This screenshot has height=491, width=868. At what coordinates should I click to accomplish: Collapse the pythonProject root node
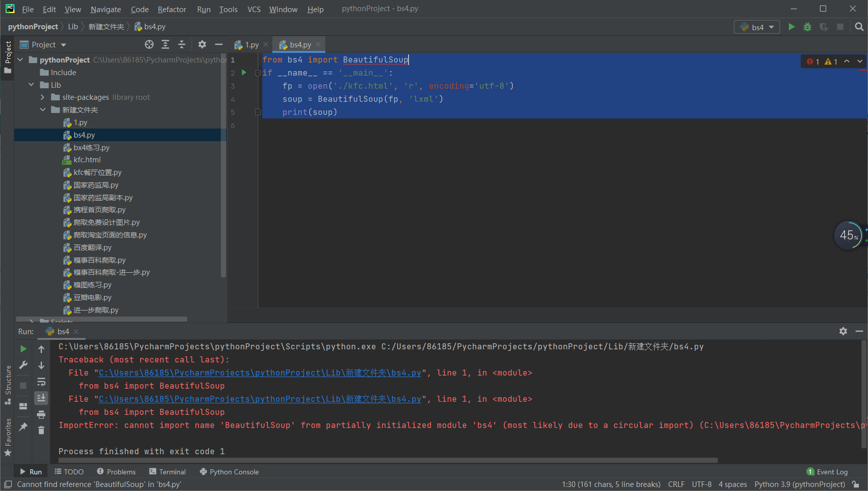21,60
